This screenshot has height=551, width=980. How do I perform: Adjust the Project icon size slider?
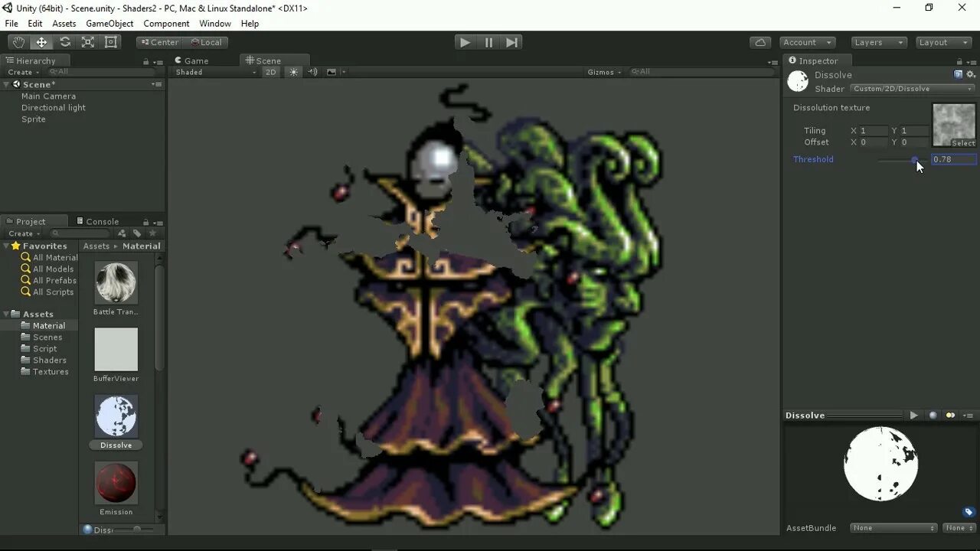click(x=136, y=529)
